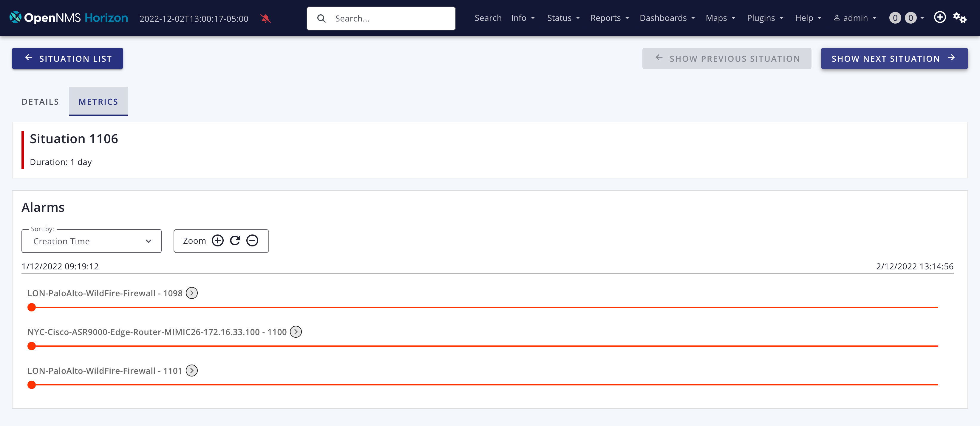Image resolution: width=980 pixels, height=426 pixels.
Task: Click the start marker of alarm 1098 timeline
Action: 32,307
